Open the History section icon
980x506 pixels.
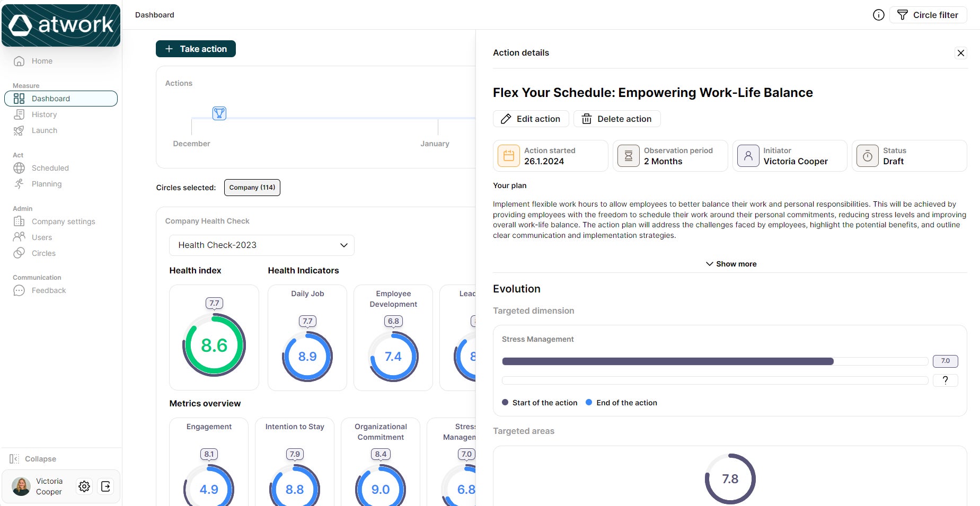click(19, 114)
